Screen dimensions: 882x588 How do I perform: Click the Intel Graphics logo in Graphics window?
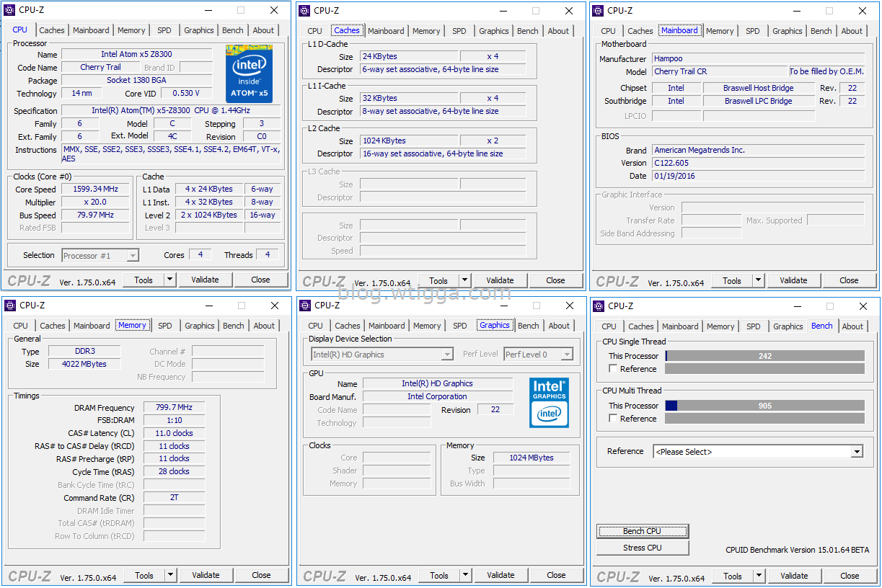(x=549, y=402)
